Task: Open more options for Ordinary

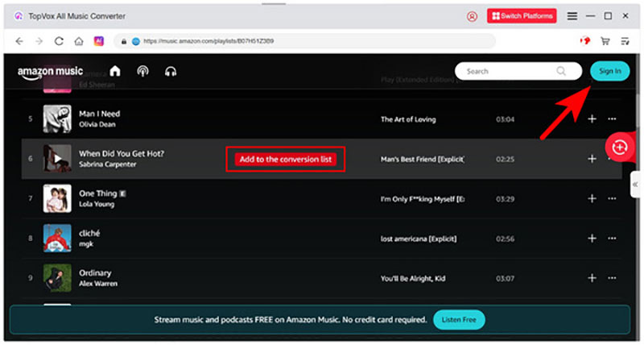Action: click(612, 279)
